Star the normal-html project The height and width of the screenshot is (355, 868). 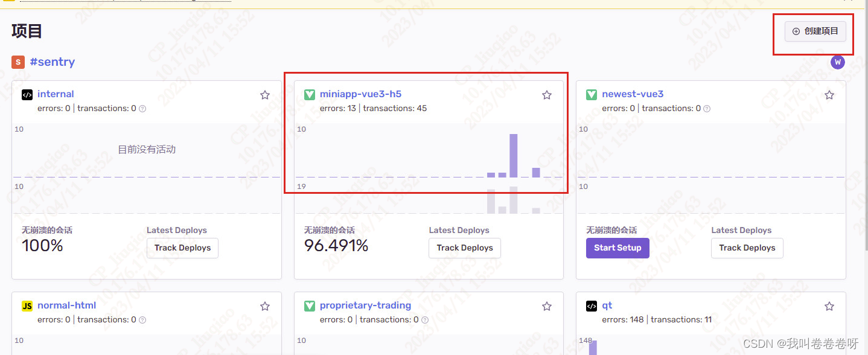coord(264,306)
